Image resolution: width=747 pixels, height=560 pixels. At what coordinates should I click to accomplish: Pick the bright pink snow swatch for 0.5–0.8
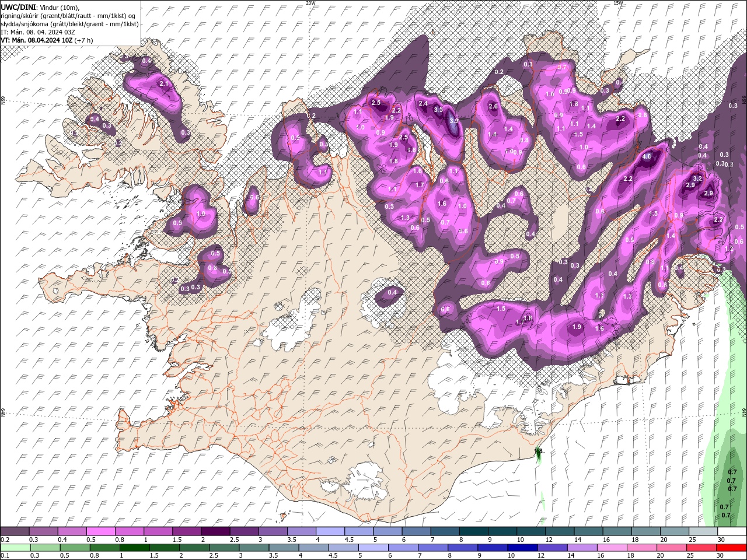100,531
